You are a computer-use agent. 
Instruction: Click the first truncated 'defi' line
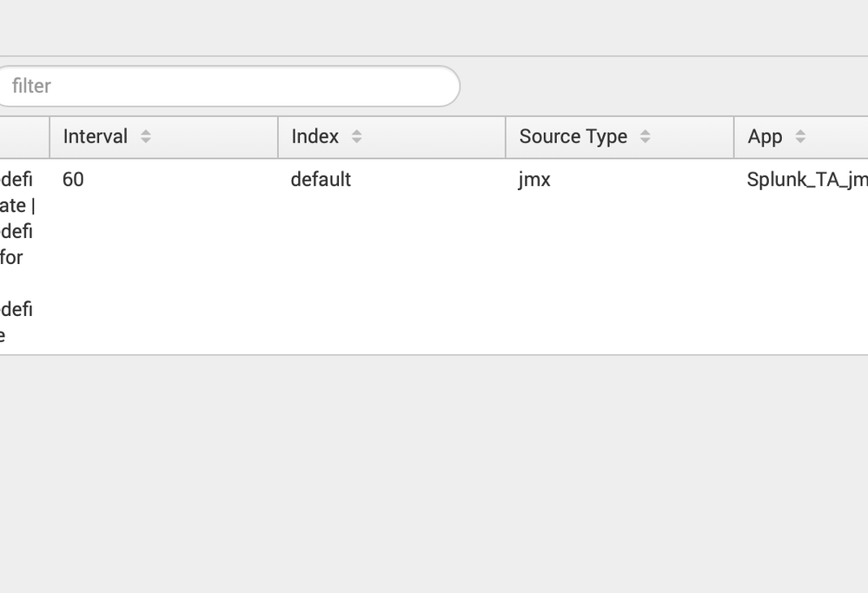17,180
